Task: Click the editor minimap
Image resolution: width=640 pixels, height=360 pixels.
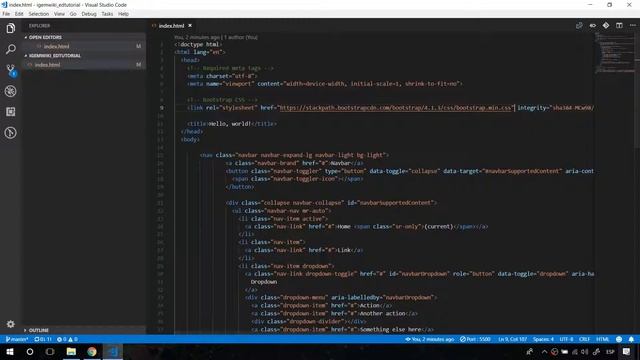Action: tap(614, 53)
